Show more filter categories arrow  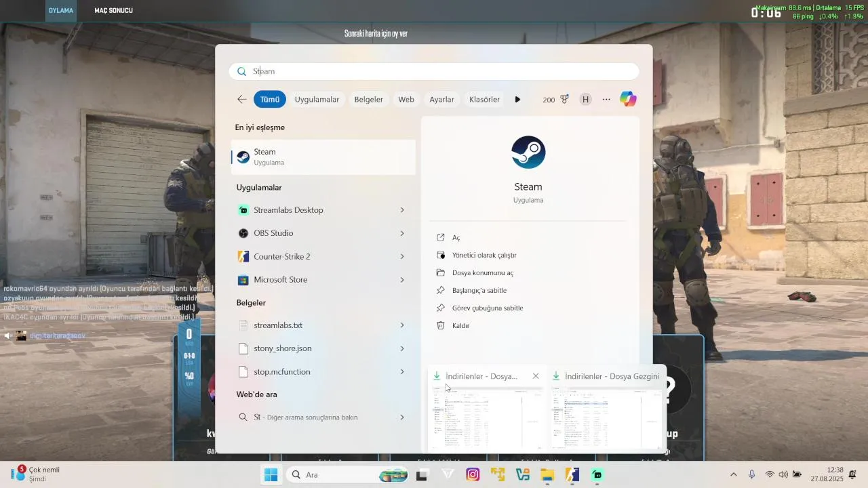[x=517, y=100]
